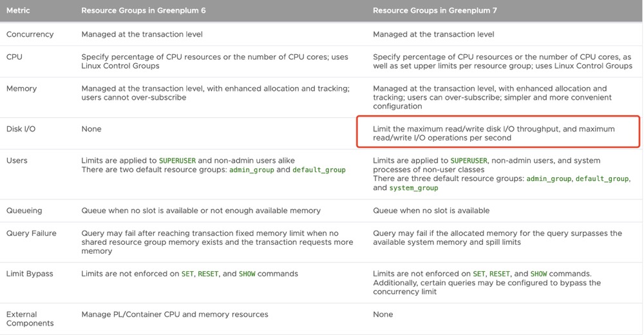Click the Limit Bypass row label
Viewport: 644px width, 335px height.
click(30, 274)
